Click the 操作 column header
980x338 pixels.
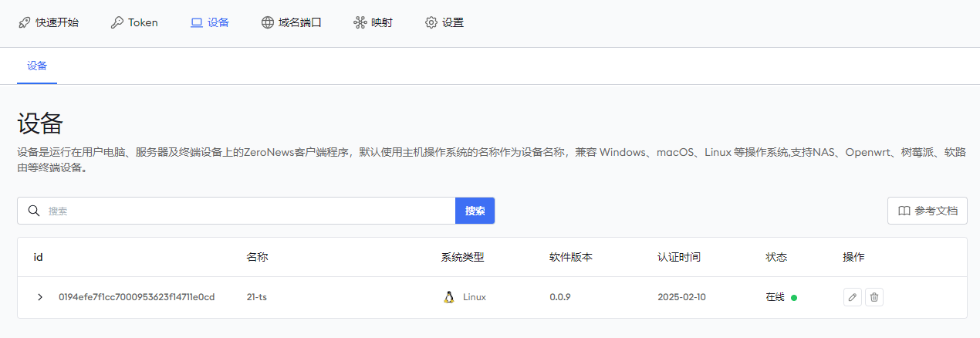854,257
